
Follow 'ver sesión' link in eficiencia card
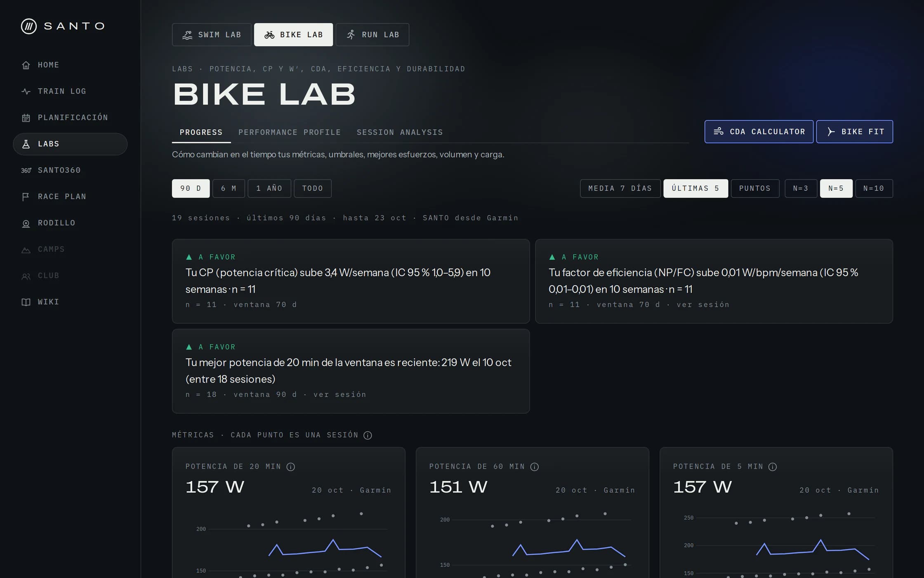(703, 305)
